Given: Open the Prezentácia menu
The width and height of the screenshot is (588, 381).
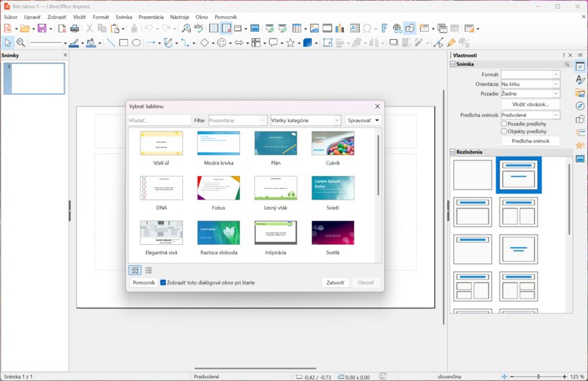Looking at the screenshot, I should [x=151, y=17].
